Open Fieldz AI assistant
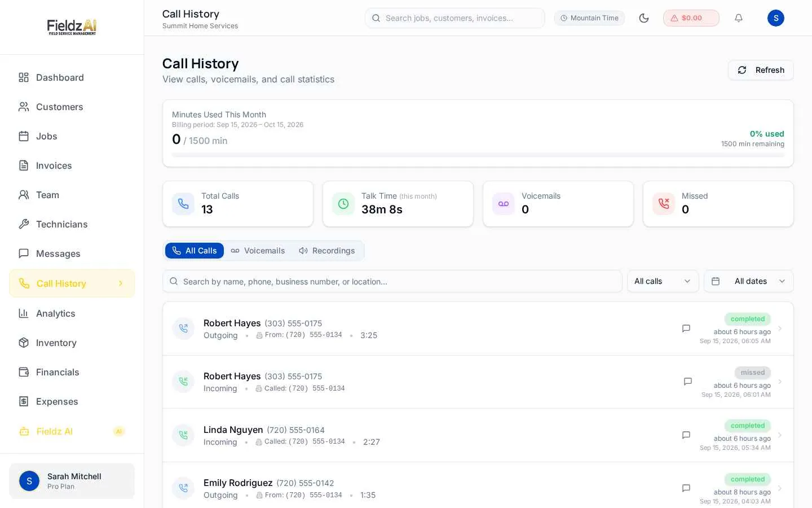812x508 pixels. tap(72, 431)
